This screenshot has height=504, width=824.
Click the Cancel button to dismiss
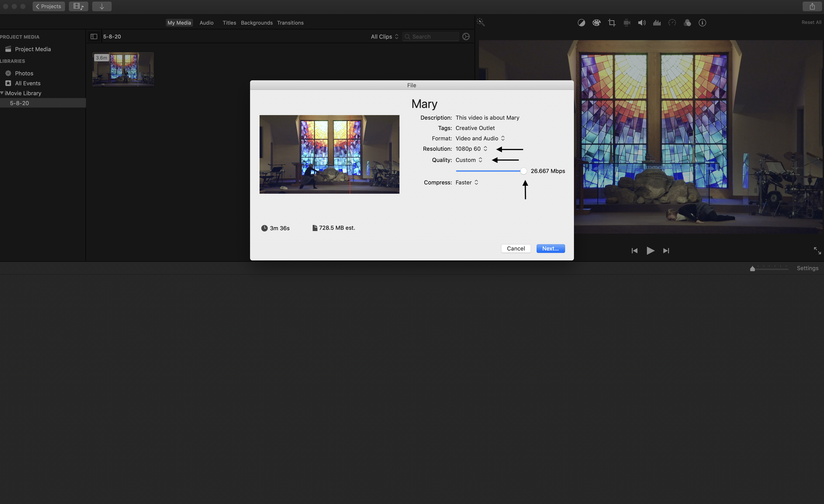click(516, 248)
